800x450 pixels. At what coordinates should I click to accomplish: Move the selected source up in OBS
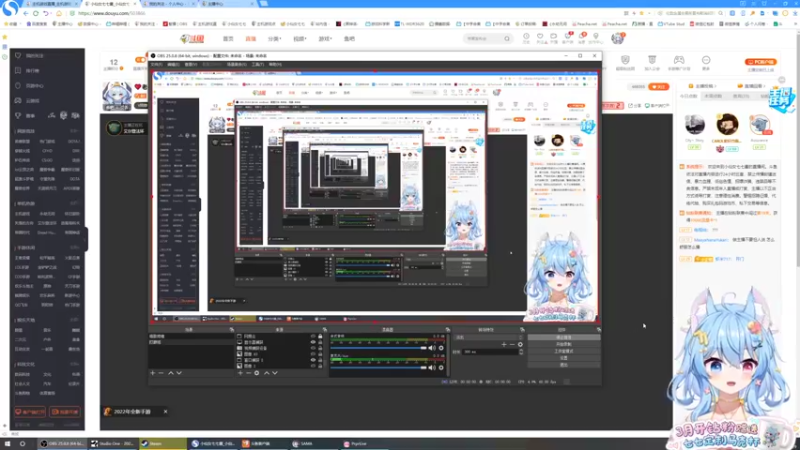point(266,373)
